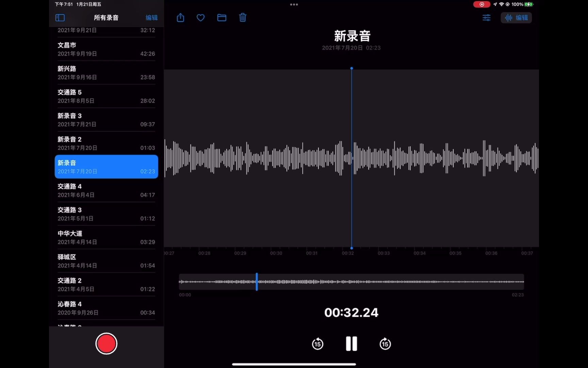Start a new recording with red button
The width and height of the screenshot is (588, 368).
click(x=106, y=343)
